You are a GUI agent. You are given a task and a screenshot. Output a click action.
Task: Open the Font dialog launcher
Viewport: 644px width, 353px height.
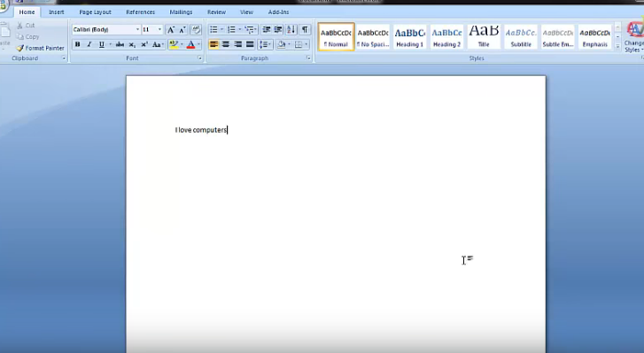click(x=199, y=58)
